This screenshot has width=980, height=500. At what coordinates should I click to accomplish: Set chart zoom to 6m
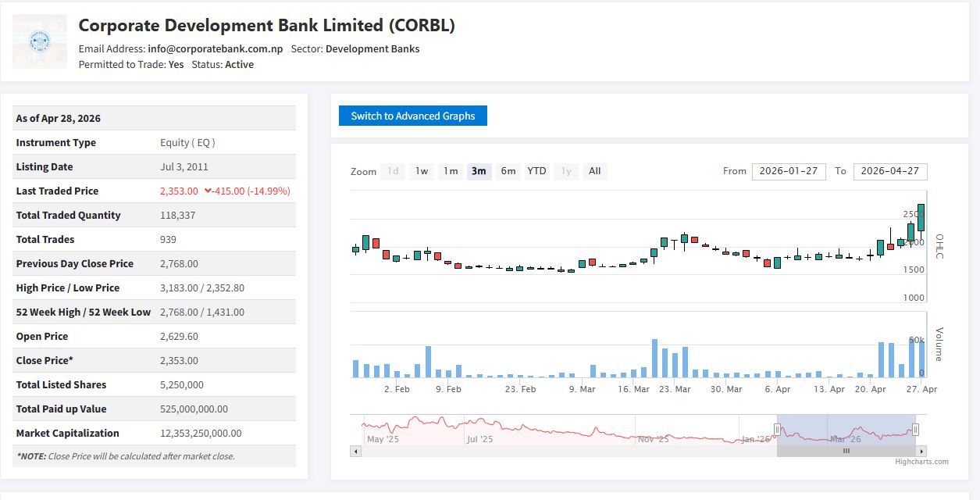[508, 171]
